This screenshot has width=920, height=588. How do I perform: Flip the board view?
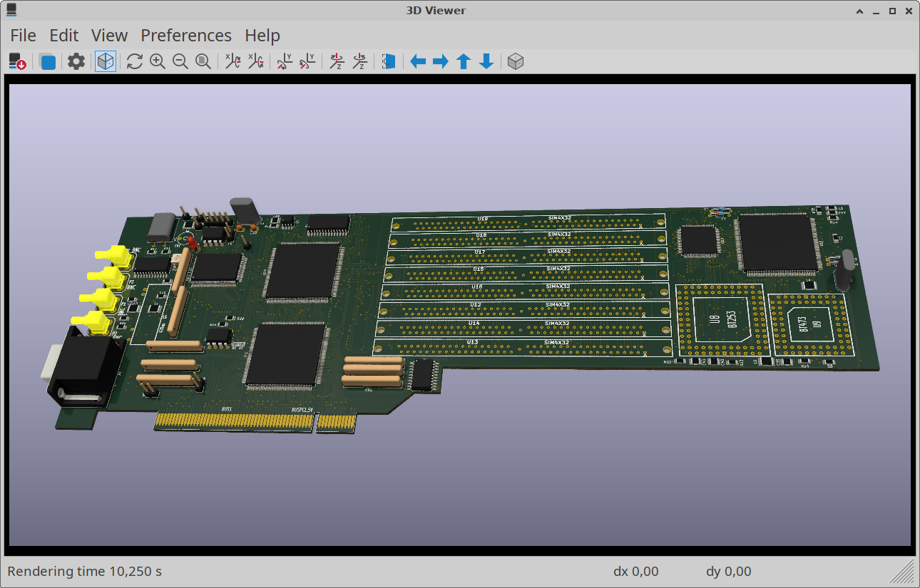[x=389, y=62]
